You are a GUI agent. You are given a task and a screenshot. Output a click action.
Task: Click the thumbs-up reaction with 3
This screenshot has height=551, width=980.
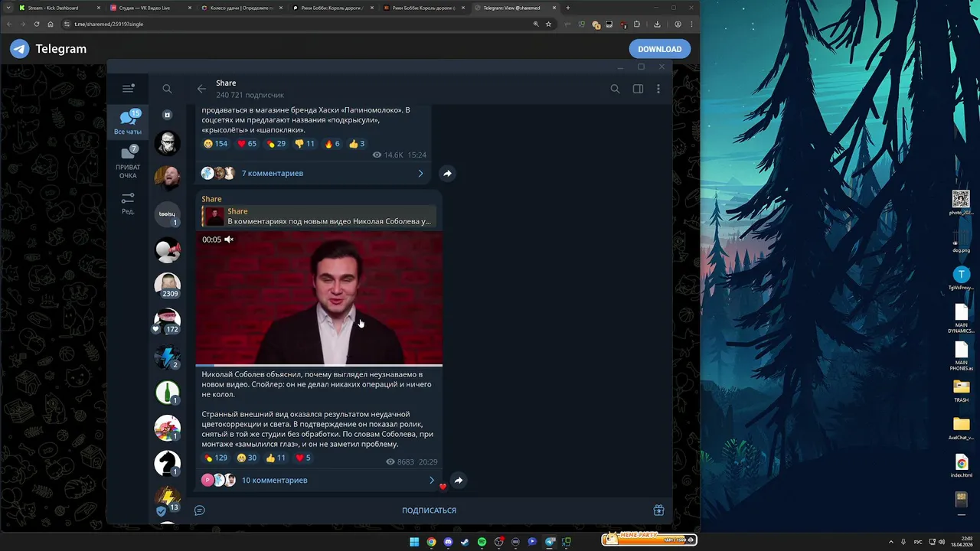356,144
